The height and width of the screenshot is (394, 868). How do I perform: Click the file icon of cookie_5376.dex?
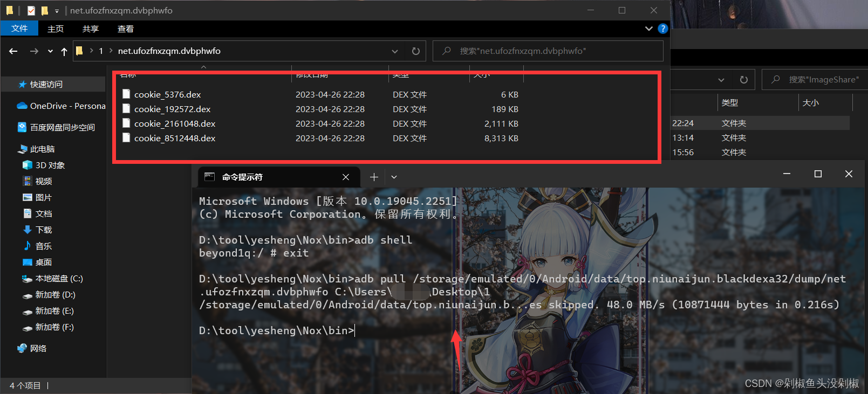(126, 94)
